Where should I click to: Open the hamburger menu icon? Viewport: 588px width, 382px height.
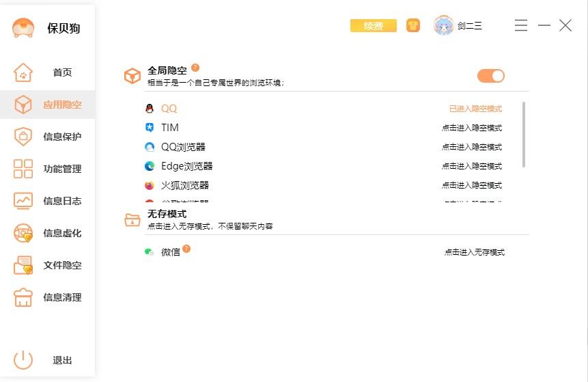(x=521, y=26)
